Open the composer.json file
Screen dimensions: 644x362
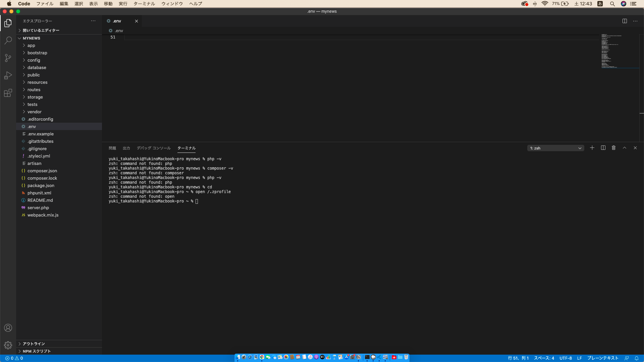pyautogui.click(x=59, y=171)
